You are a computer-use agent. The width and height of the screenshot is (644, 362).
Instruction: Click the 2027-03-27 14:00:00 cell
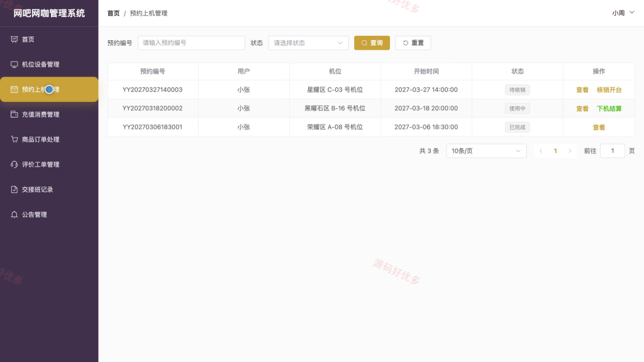[x=426, y=90]
